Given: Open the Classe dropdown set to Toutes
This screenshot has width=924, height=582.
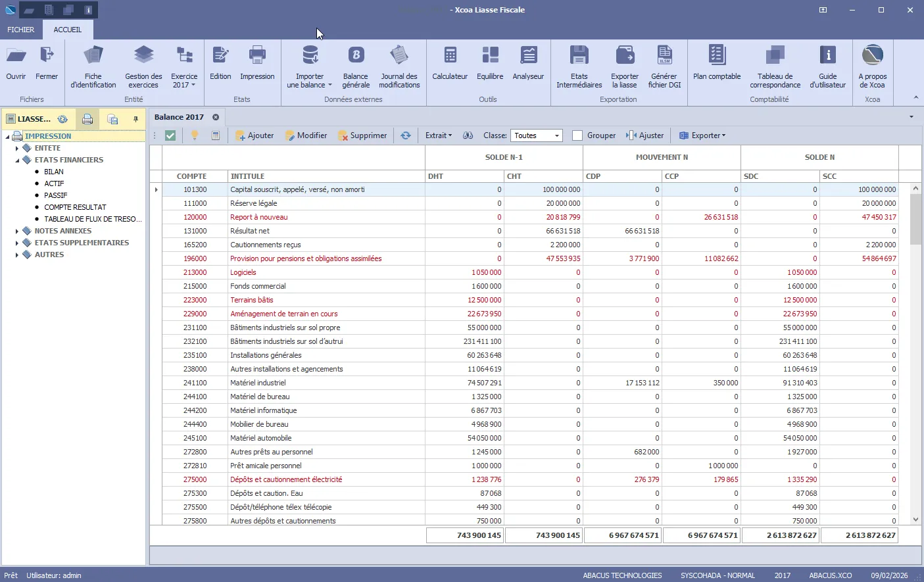Looking at the screenshot, I should pyautogui.click(x=536, y=135).
